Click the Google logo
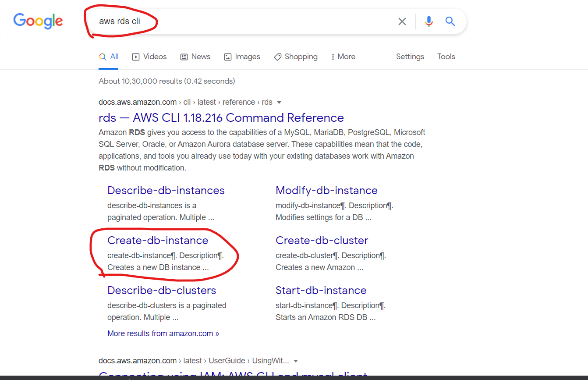Image resolution: width=588 pixels, height=380 pixels. click(38, 21)
